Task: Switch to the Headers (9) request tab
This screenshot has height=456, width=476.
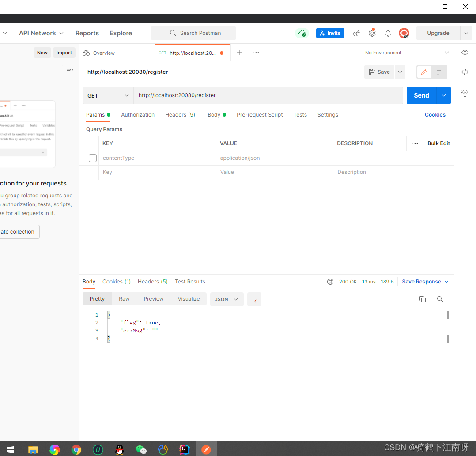Action: click(x=180, y=115)
